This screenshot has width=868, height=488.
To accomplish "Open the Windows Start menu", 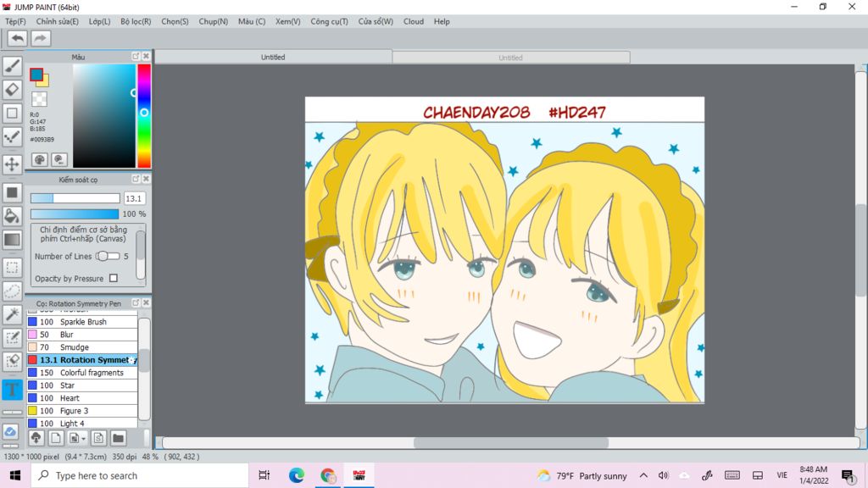I will (x=15, y=475).
